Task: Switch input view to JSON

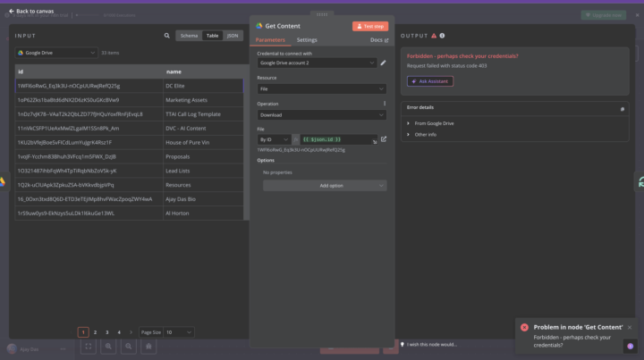Action: pyautogui.click(x=233, y=36)
